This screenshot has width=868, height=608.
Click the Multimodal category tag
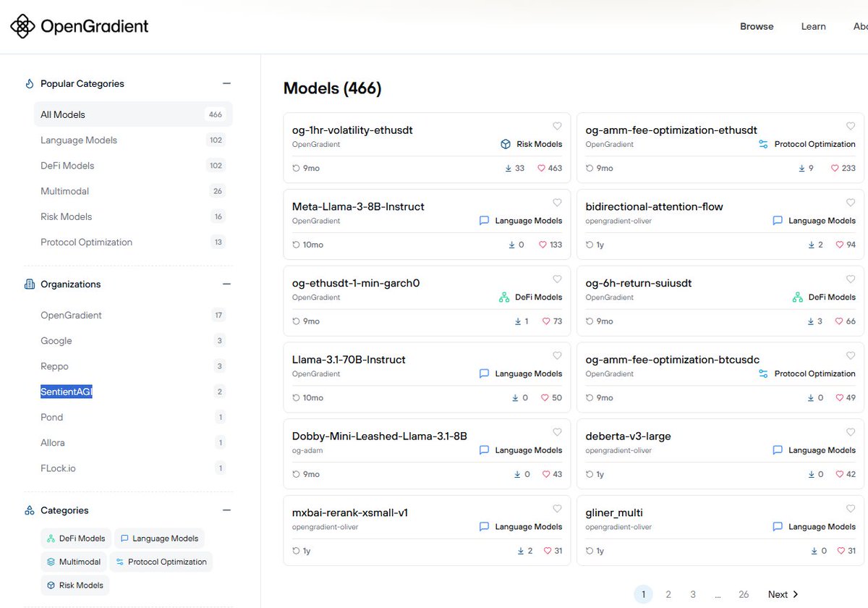74,562
